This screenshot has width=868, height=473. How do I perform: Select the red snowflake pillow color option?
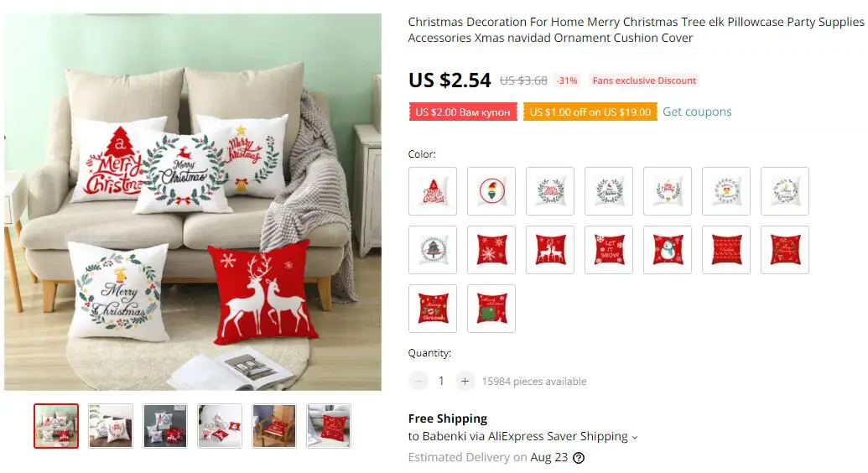(x=491, y=250)
